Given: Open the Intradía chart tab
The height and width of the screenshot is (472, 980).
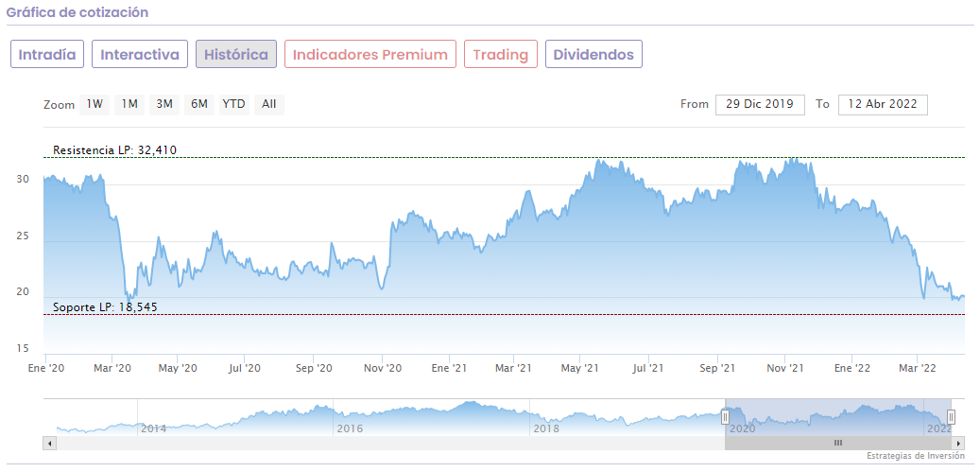Looking at the screenshot, I should pos(47,54).
